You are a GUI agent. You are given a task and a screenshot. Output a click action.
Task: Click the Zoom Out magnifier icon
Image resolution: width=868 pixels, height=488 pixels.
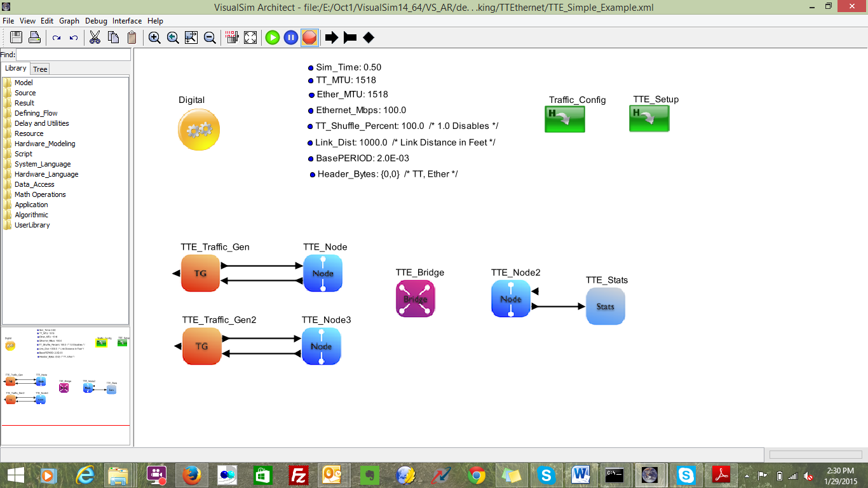pos(210,37)
